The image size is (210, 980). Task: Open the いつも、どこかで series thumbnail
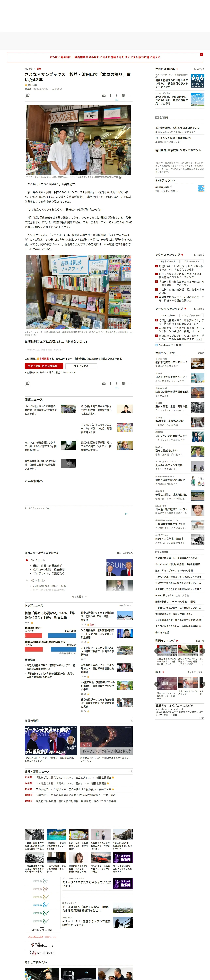[197, 99]
